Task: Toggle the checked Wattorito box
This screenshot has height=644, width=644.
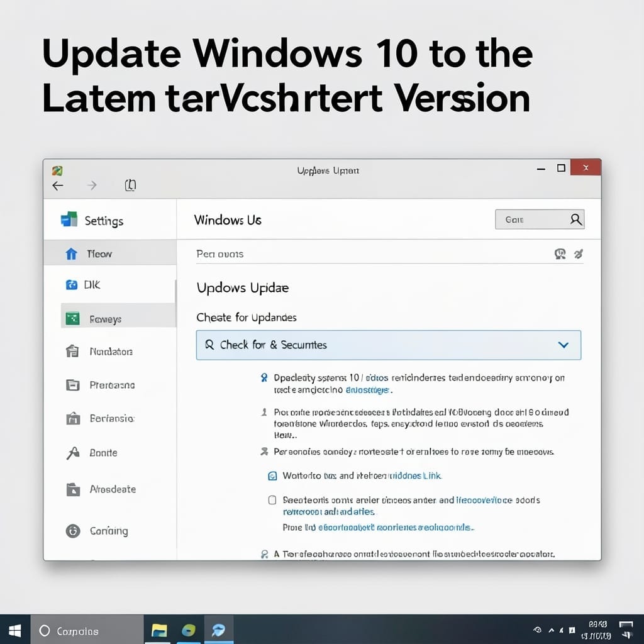Action: pyautogui.click(x=272, y=475)
